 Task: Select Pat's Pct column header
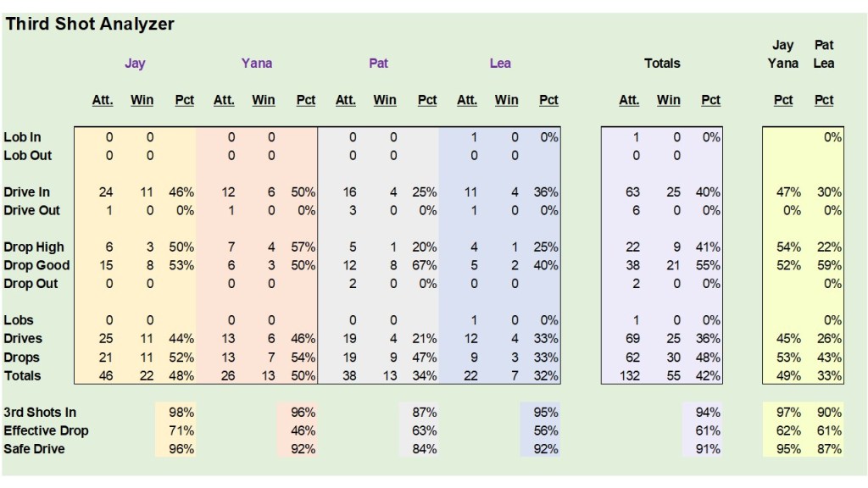coord(427,100)
